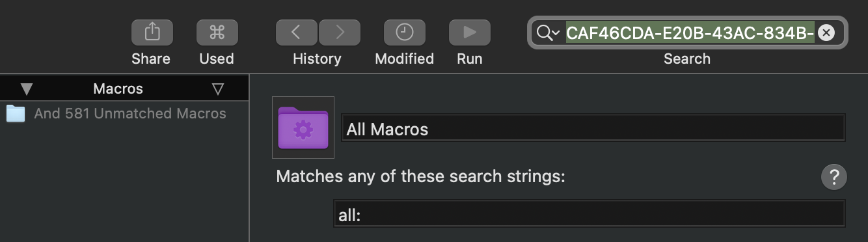Clear the search field with the x icon
Viewport: 868px width, 242px height.
826,33
